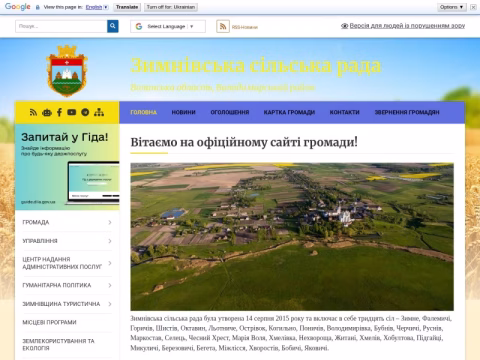Screen dimensions: 480x360
Task: Open the English language dropdown in translate bar
Action: [97, 7]
